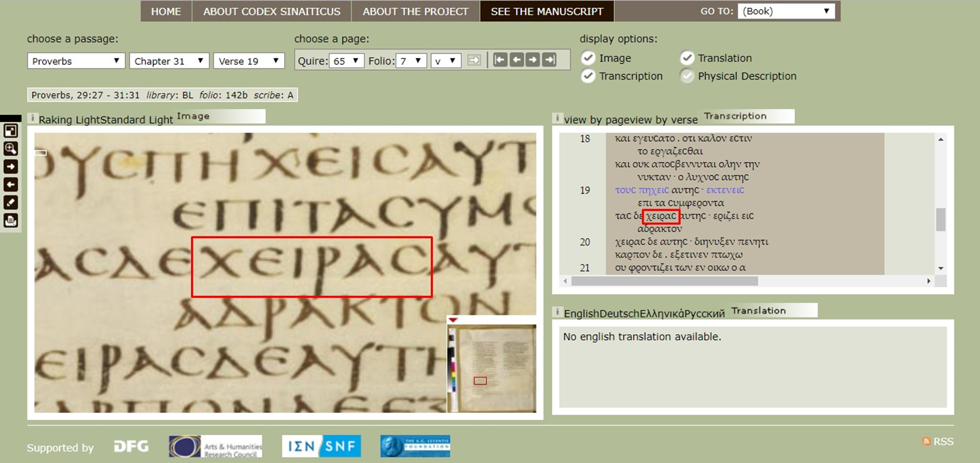The image size is (980, 463).
Task: Click the fullscreen image viewer icon
Action: coord(10,131)
